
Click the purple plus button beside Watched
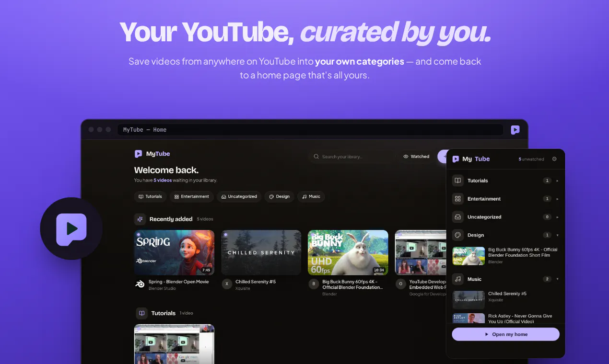pos(442,157)
